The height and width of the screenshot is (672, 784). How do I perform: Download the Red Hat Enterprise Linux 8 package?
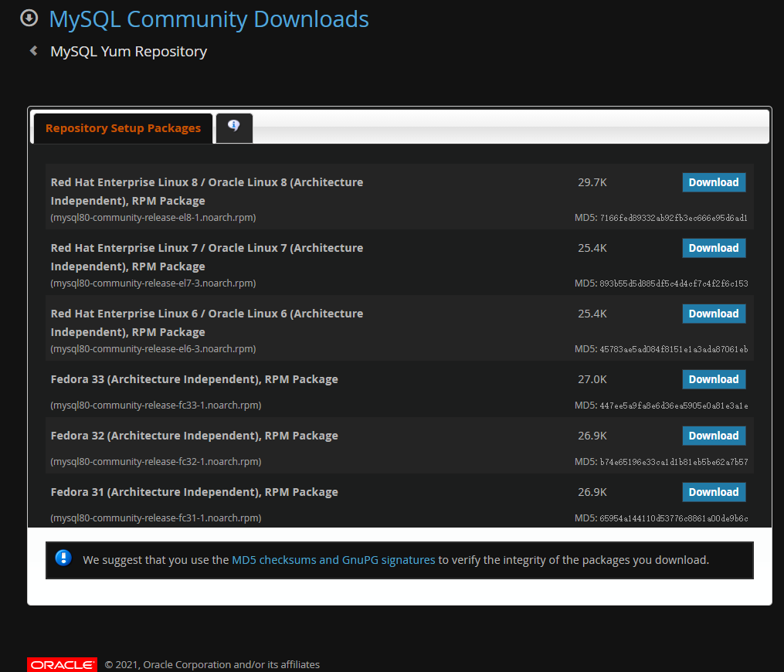pos(714,182)
